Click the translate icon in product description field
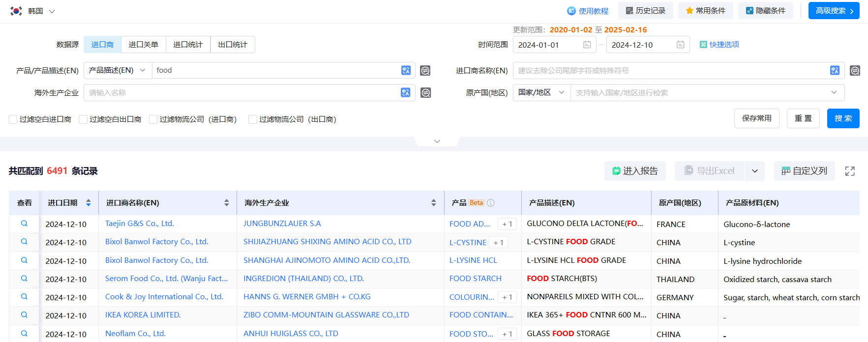868x342 pixels. pyautogui.click(x=406, y=70)
